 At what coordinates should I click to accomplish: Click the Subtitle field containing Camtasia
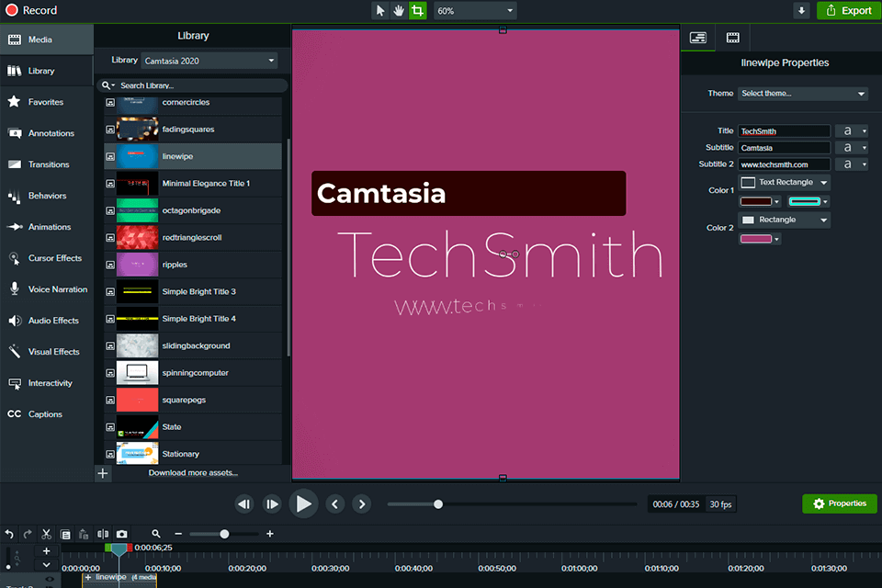[x=784, y=147]
